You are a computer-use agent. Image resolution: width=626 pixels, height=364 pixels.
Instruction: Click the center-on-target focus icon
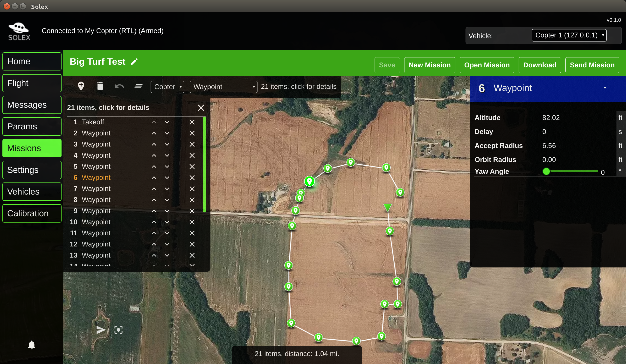(x=118, y=330)
